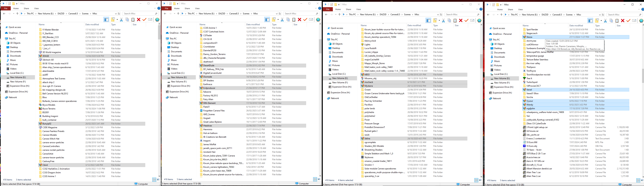Open recent locations chevron in fourth window
Image resolution: width=644 pixels, height=186 pixels.
tap(498, 15)
